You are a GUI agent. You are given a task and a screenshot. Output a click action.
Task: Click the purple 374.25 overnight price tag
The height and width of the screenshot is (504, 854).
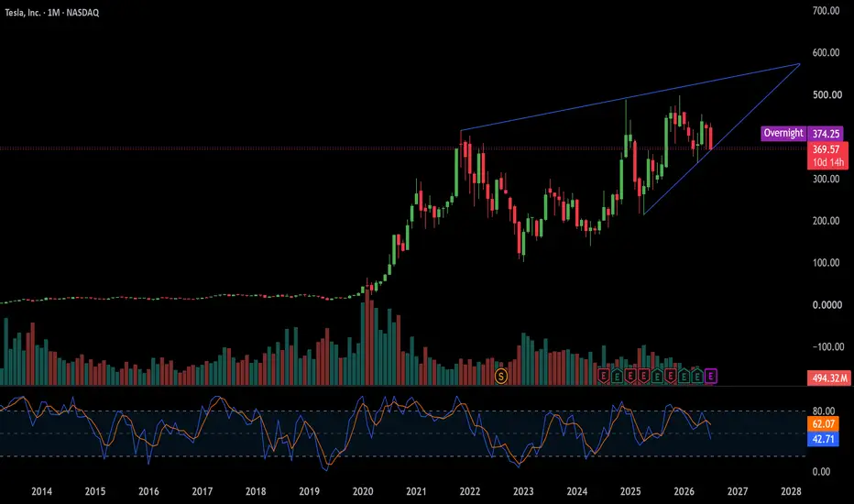click(x=826, y=134)
